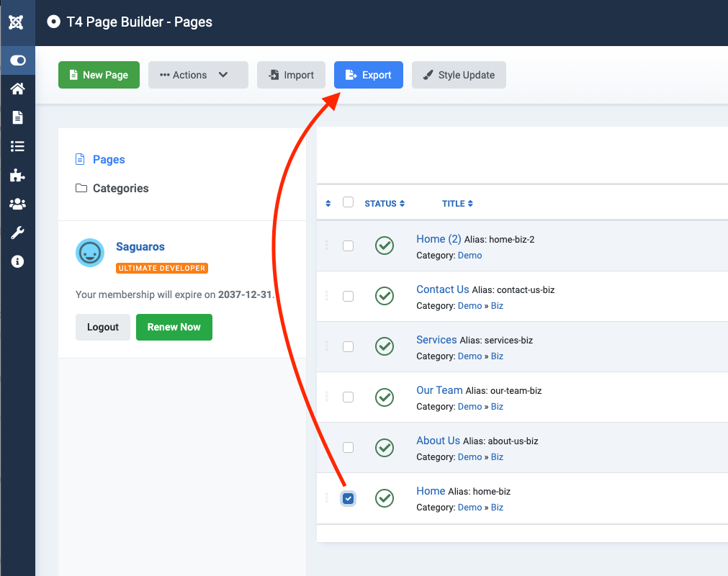Expand the Actions dropdown
The image size is (728, 576).
[198, 75]
